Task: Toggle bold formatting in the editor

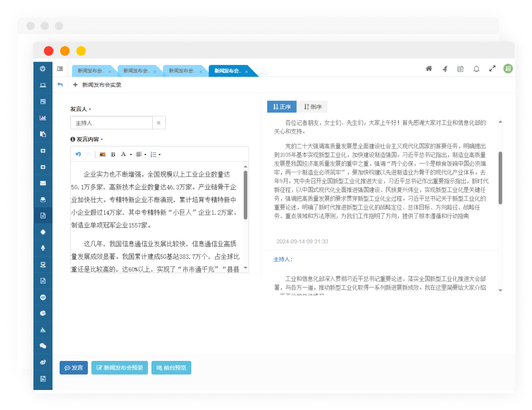Action: 113,154
